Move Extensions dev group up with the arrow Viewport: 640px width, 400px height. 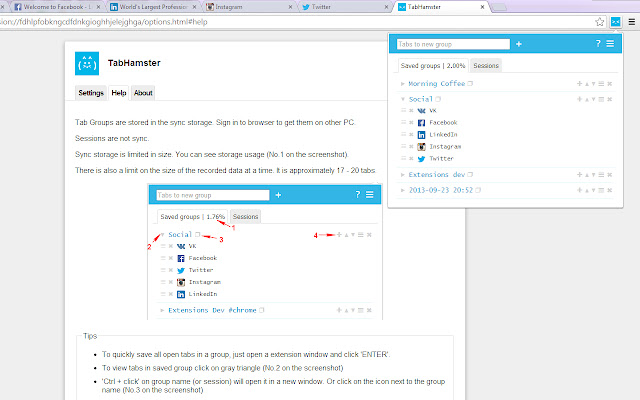pyautogui.click(x=587, y=175)
